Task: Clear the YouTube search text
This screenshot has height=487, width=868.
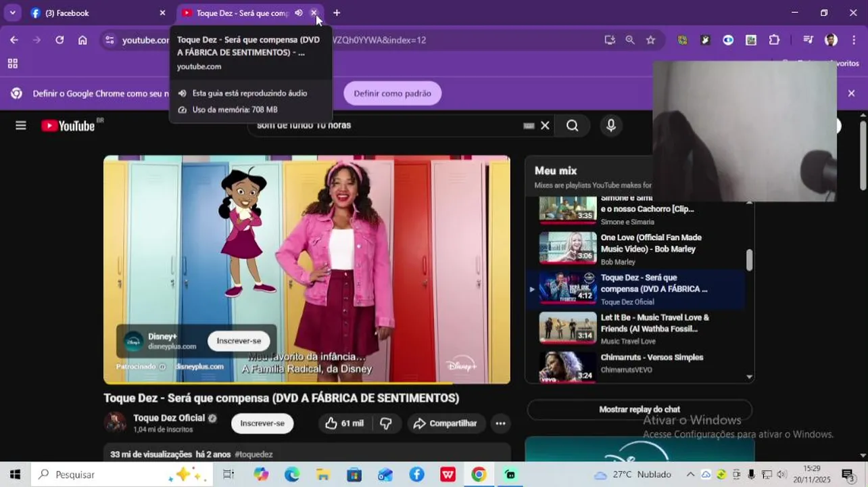Action: [x=545, y=125]
